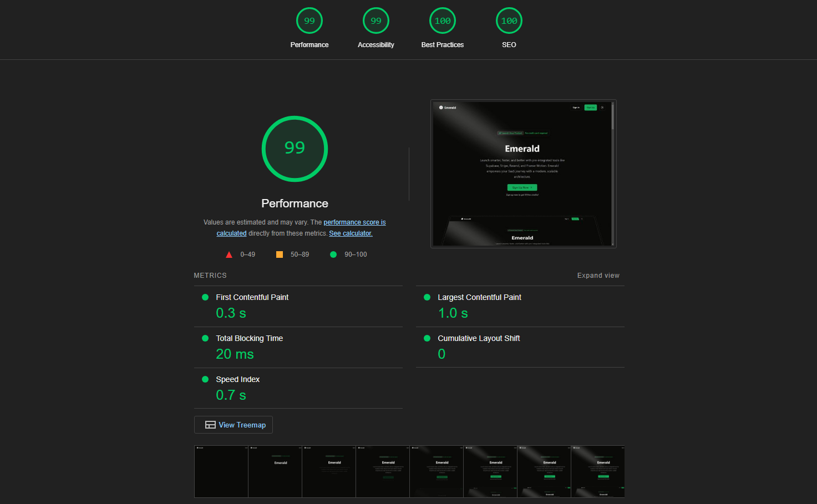Screen dimensions: 817x504
Task: Click the first blank filmstrip frame
Action: pos(221,471)
